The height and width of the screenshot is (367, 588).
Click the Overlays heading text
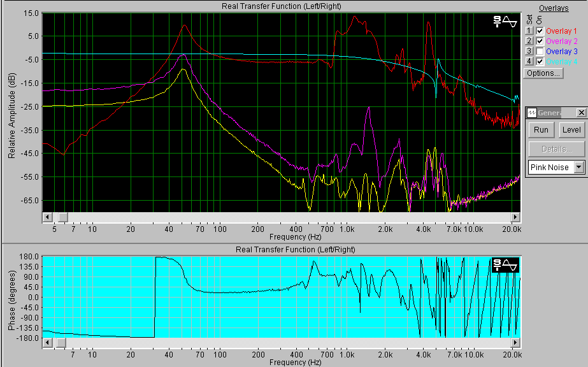pos(554,8)
